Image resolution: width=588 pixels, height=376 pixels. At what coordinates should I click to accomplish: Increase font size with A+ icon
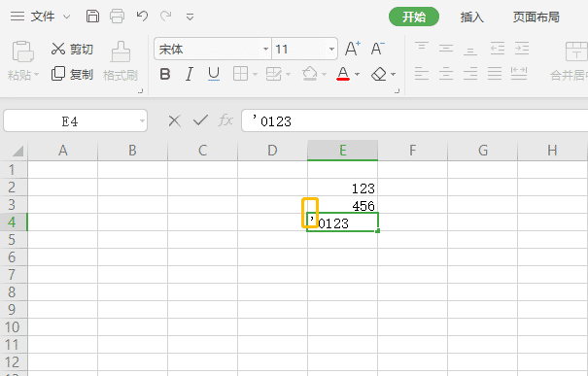(353, 49)
